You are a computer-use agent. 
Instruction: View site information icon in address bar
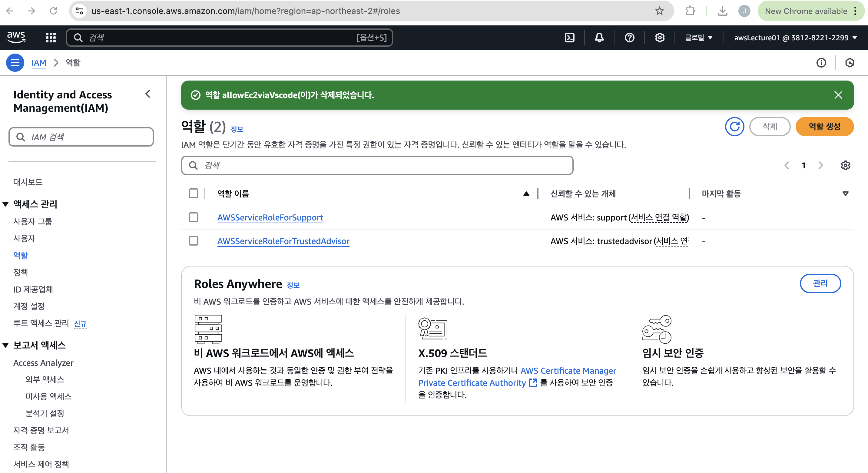click(x=80, y=11)
